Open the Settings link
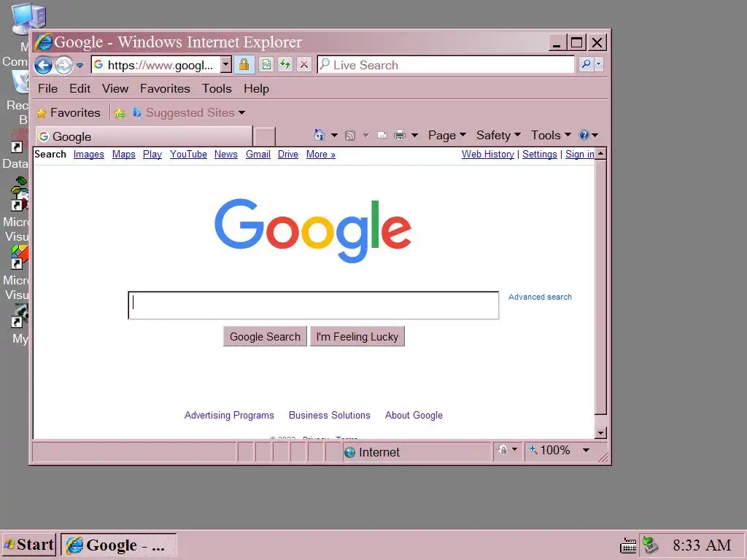This screenshot has width=747, height=560. click(x=540, y=155)
